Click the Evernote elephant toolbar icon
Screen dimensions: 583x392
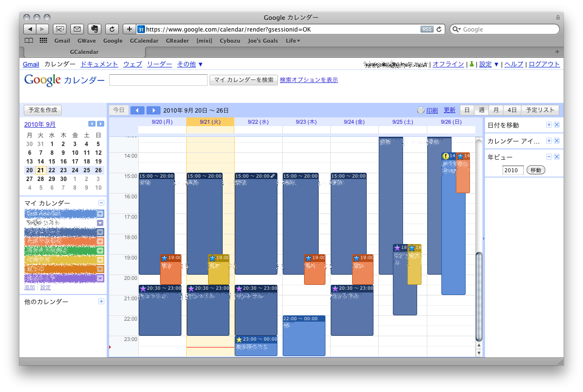pyautogui.click(x=95, y=29)
